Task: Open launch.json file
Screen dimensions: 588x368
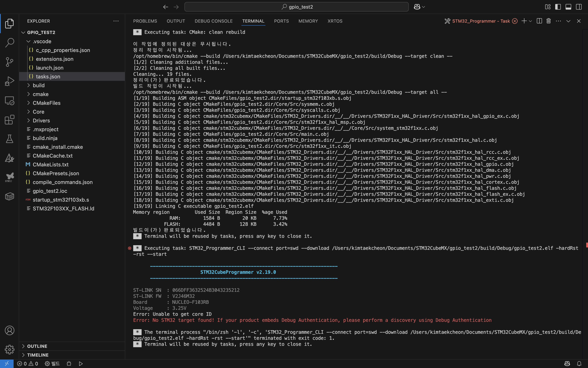Action: click(x=72, y=68)
